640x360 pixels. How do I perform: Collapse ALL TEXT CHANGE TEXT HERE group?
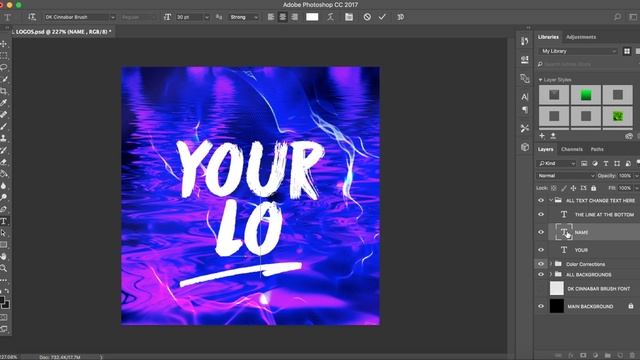pos(551,200)
